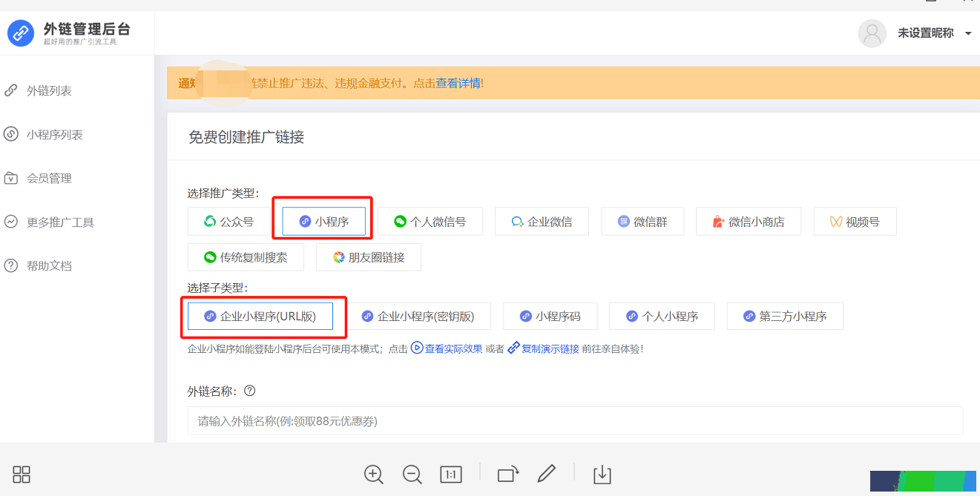The width and height of the screenshot is (980, 496).
Task: Click the question icon beside 帮助文档
Action: 11,265
